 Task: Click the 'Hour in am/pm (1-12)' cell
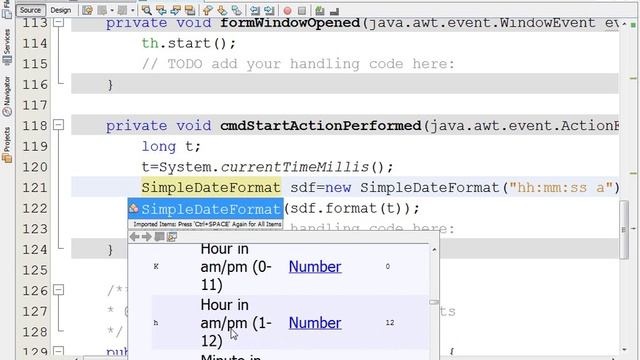tap(236, 323)
